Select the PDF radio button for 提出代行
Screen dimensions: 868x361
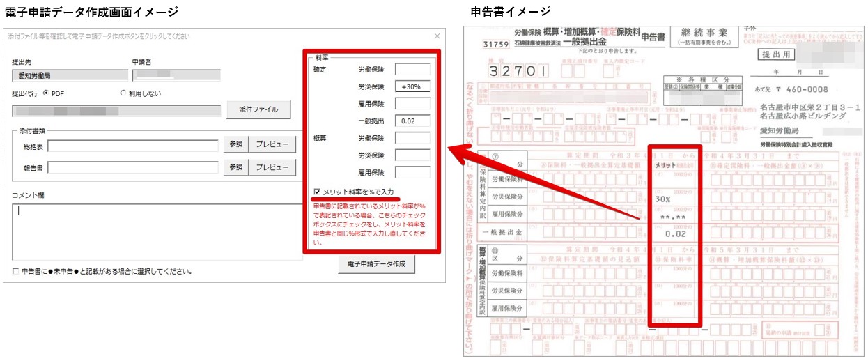47,93
